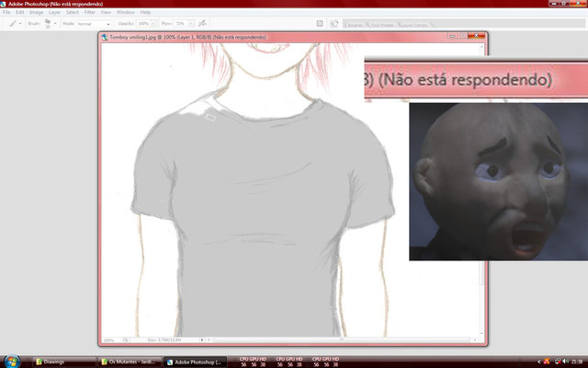
Task: Click Adobe Photoshop taskbar button
Action: coord(196,362)
